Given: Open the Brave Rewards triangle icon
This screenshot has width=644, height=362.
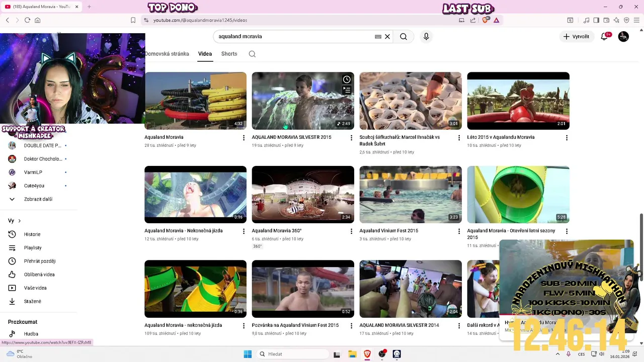Looking at the screenshot, I should (x=496, y=20).
